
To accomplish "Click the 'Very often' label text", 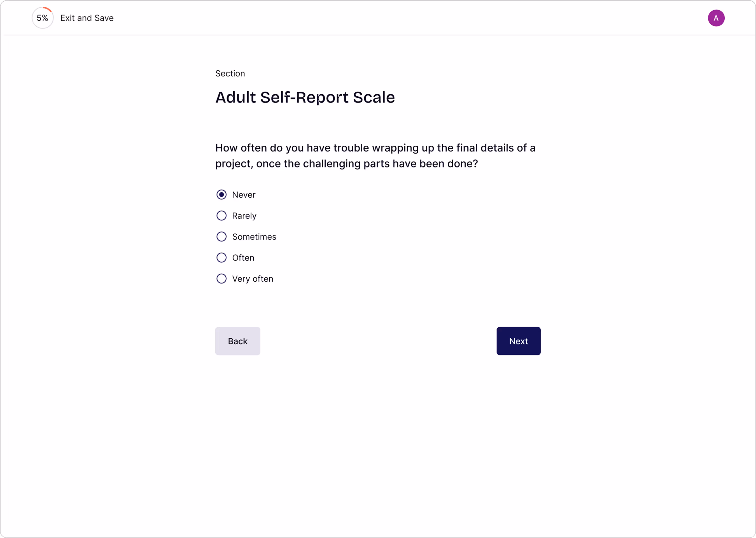I will coord(253,279).
